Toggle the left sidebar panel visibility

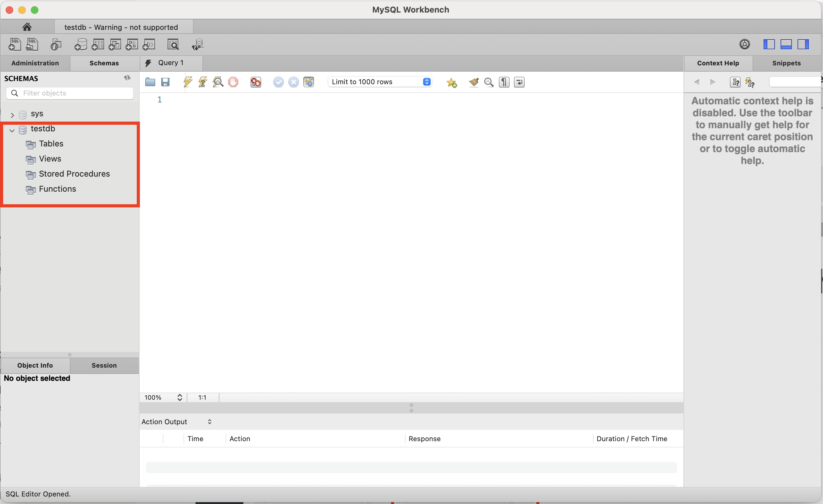coord(769,44)
